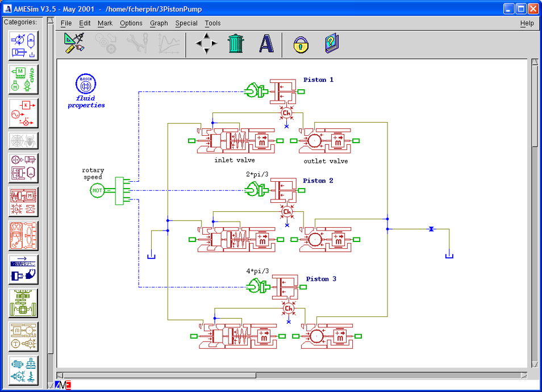
Task: Click the category panel scroll up arrow
Action: click(51, 21)
